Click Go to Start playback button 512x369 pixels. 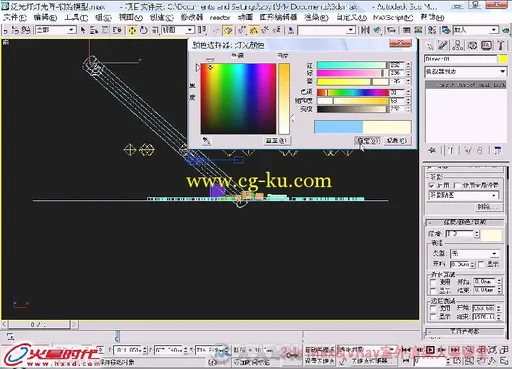pyautogui.click(x=406, y=350)
